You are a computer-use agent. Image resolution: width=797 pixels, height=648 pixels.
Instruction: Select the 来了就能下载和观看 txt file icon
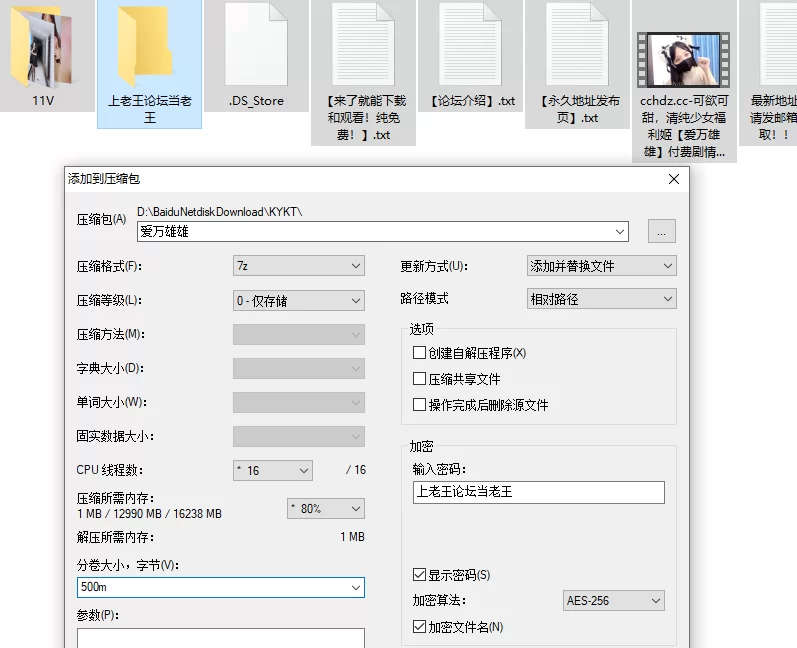[363, 44]
